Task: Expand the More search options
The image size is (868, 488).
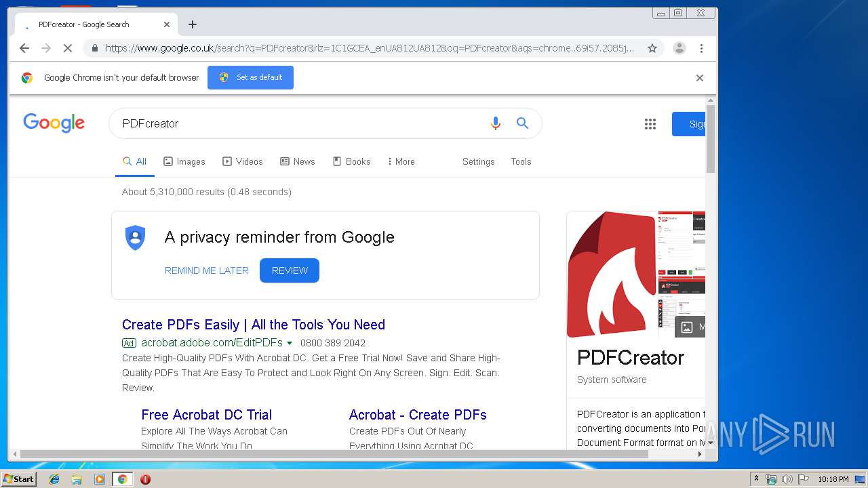Action: point(401,161)
